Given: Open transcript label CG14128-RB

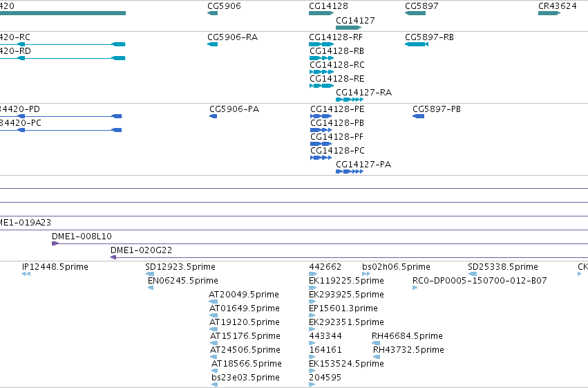Looking at the screenshot, I should (336, 51).
